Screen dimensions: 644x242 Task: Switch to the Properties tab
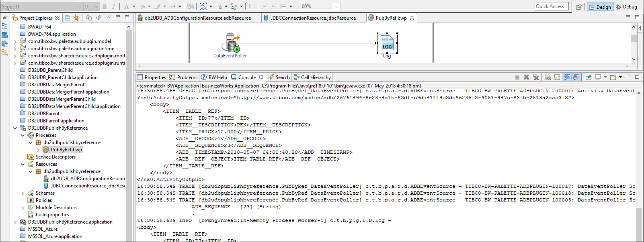tap(152, 77)
